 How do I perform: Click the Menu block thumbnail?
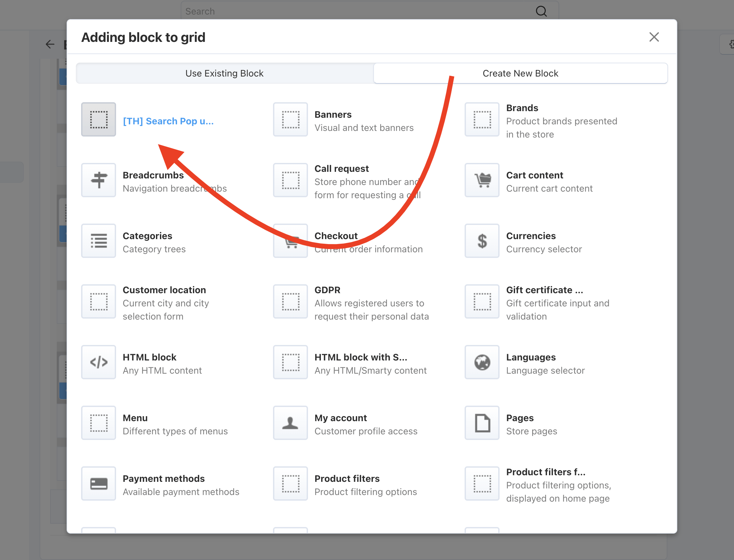(x=99, y=423)
